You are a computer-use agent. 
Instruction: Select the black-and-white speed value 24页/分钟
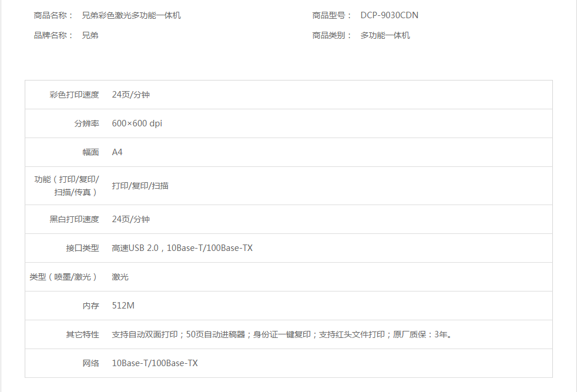pos(130,219)
